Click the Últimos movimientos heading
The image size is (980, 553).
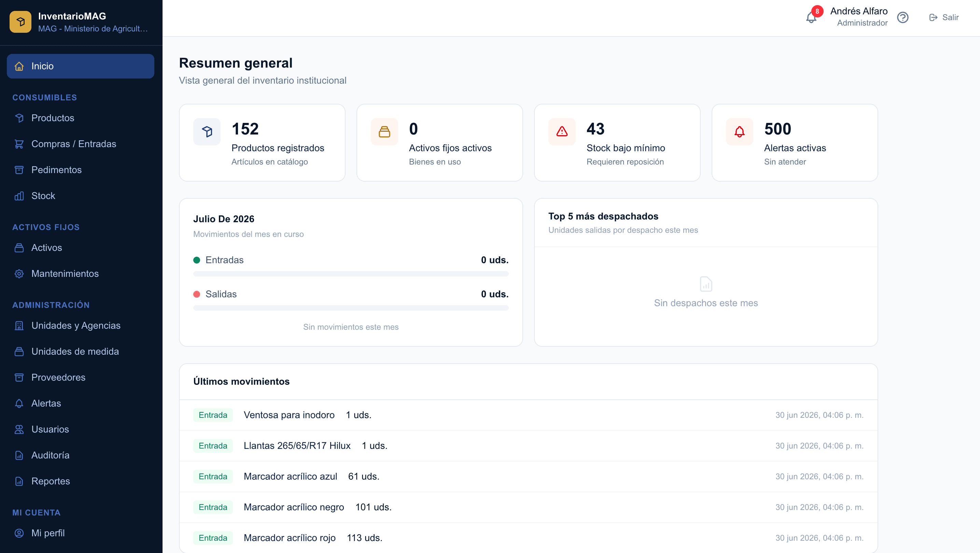tap(241, 382)
